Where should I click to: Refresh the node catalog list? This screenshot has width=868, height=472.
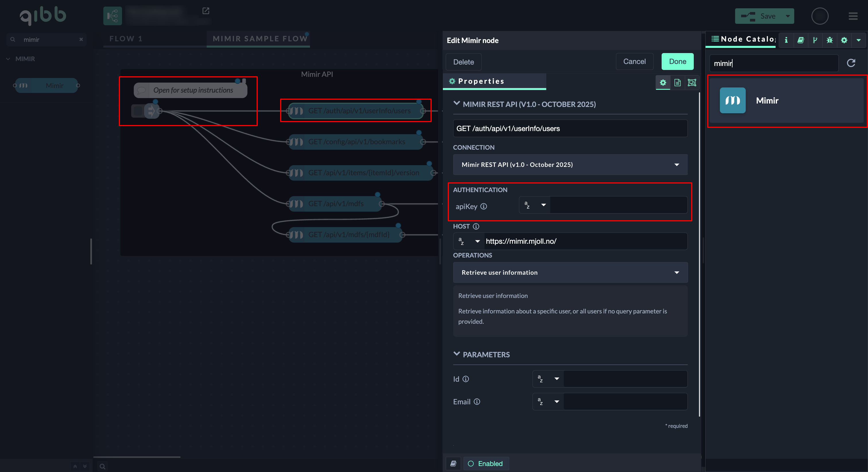click(x=851, y=63)
